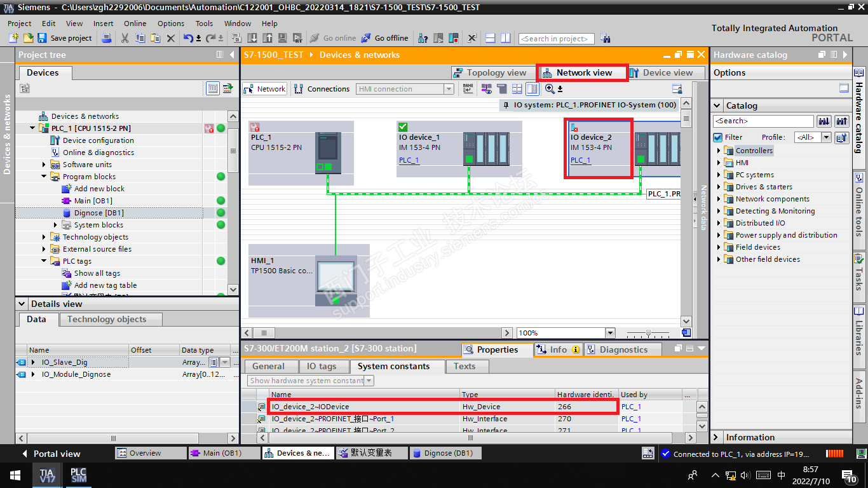Click the Save project button
The width and height of the screenshot is (868, 488).
(65, 38)
